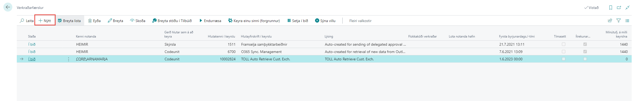The width and height of the screenshot is (644, 101).
Task: Toggle Breyta lista edit mode
Action: coord(70,21)
